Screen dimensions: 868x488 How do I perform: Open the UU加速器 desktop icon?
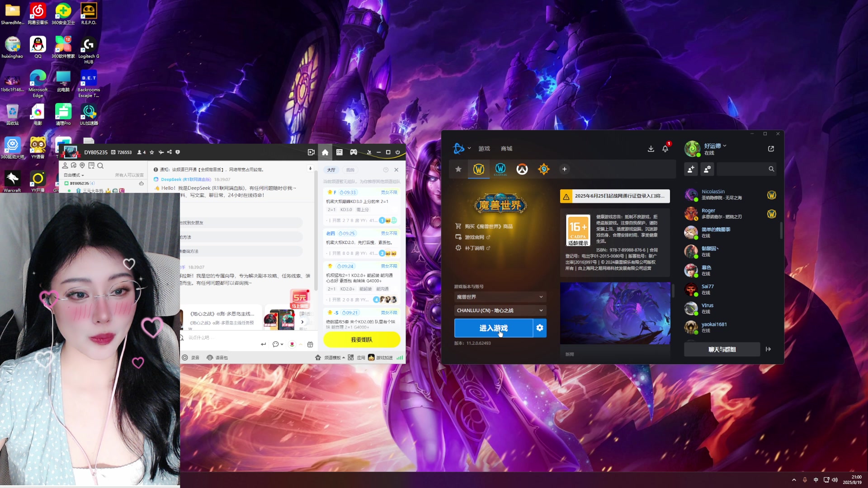tap(89, 114)
